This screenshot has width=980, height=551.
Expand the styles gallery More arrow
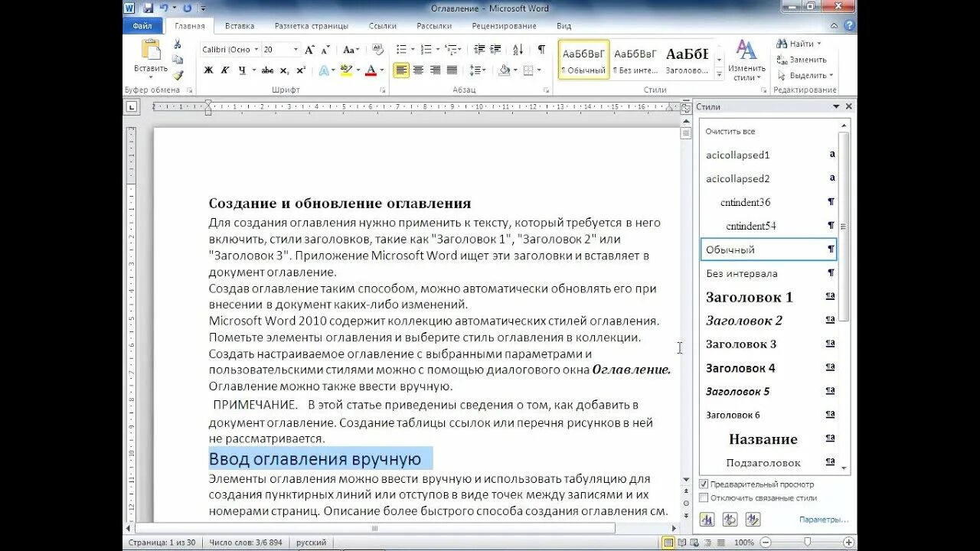pos(720,75)
